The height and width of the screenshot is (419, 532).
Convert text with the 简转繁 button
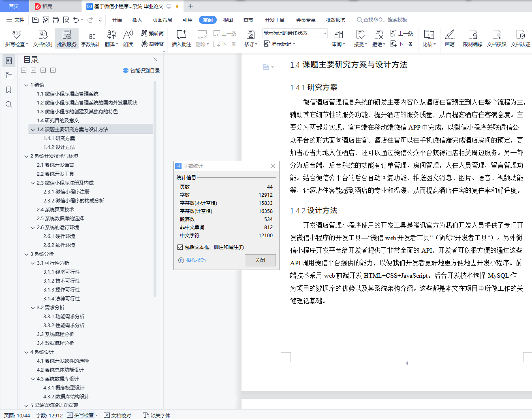pyautogui.click(x=152, y=44)
